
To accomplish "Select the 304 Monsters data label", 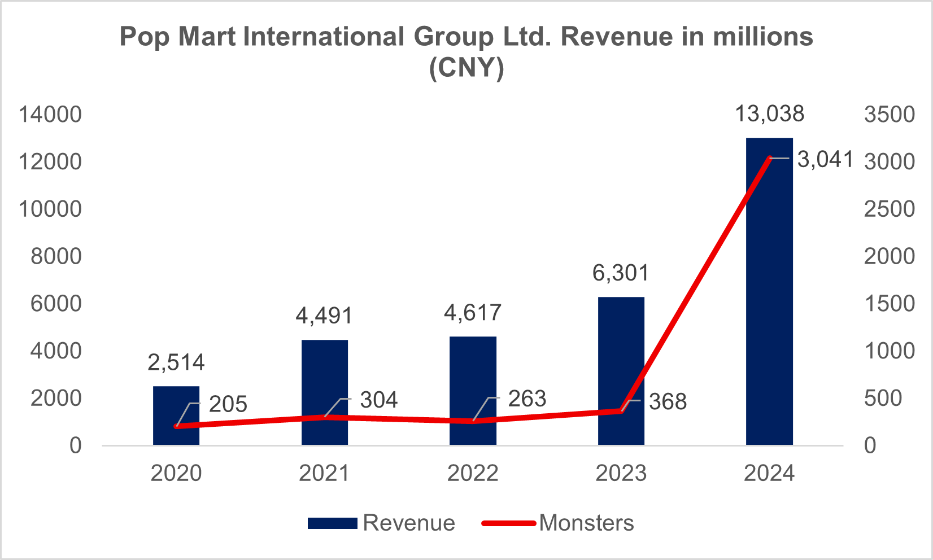I will 379,400.
